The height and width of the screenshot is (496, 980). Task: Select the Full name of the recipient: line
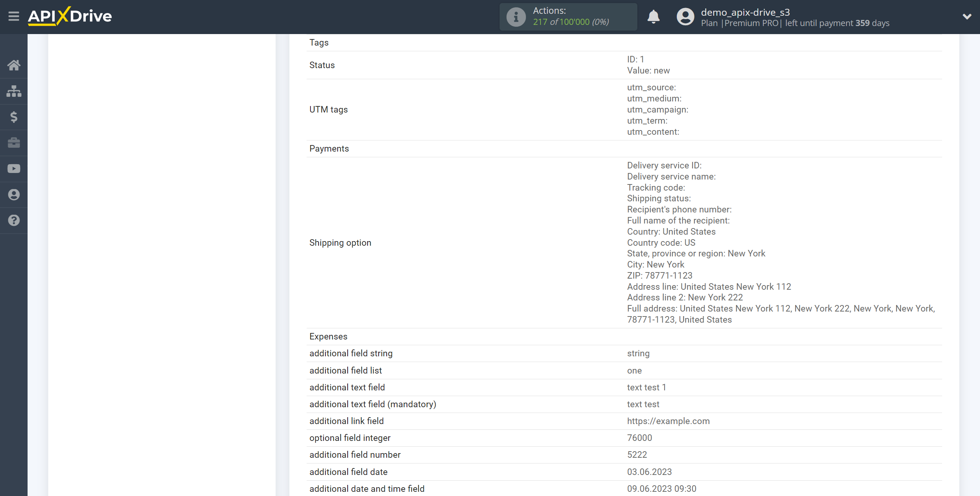coord(678,221)
